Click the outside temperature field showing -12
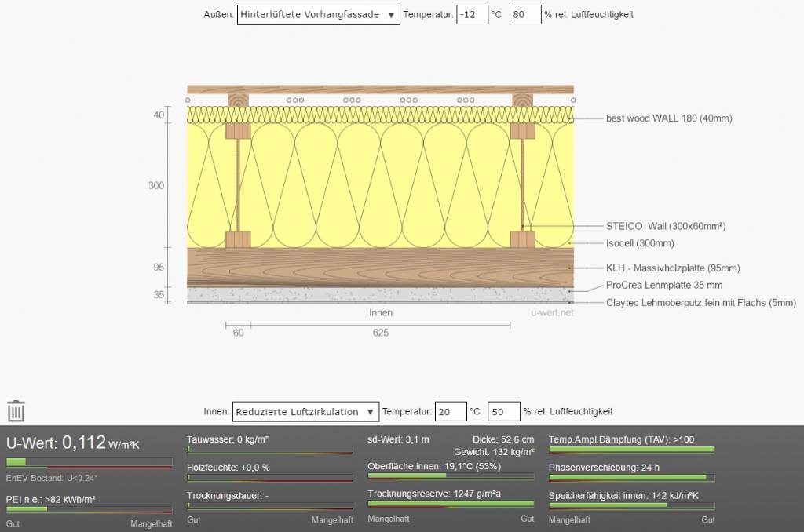 pyautogui.click(x=472, y=15)
